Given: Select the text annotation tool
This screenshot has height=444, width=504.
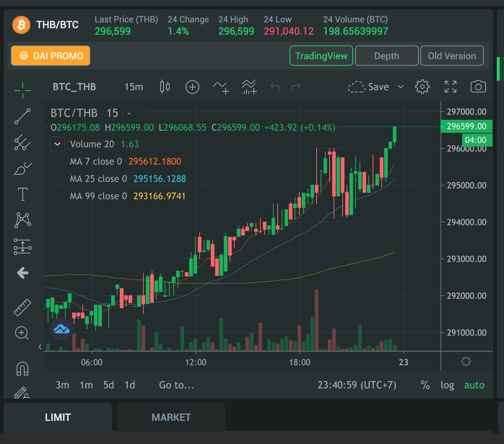Looking at the screenshot, I should [22, 194].
